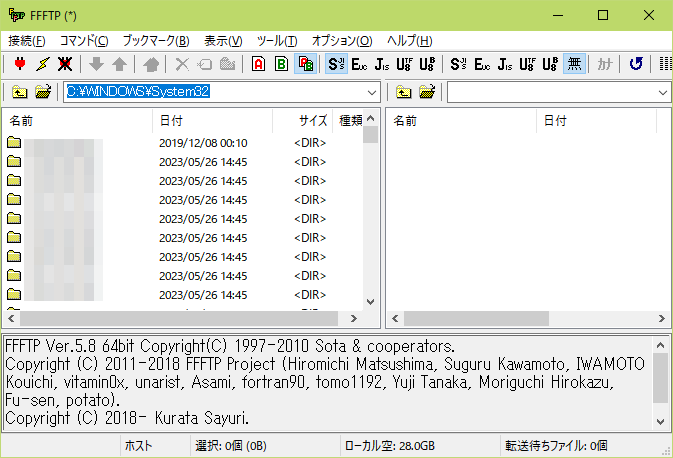This screenshot has width=673, height=458.
Task: Click left arrow of host pane horizontal scrollbar
Action: coord(395,318)
